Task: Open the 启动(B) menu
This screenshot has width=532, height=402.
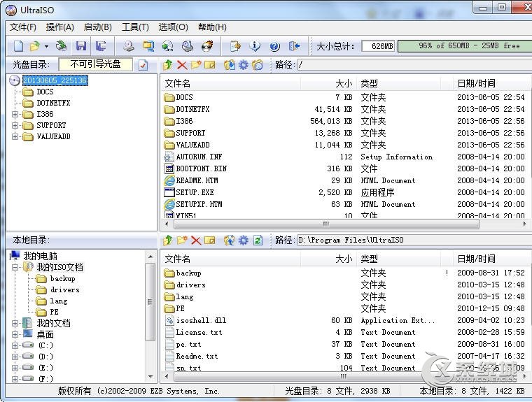Action: [97, 27]
